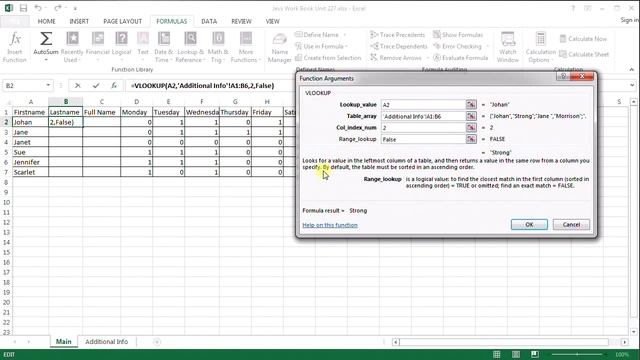Screen dimensions: 640x360
Task: Confirm formula entry with checkmark
Action: pyautogui.click(x=96, y=85)
